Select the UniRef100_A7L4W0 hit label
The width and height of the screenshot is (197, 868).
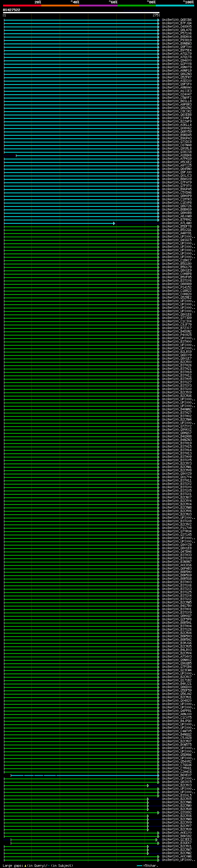(x=176, y=223)
